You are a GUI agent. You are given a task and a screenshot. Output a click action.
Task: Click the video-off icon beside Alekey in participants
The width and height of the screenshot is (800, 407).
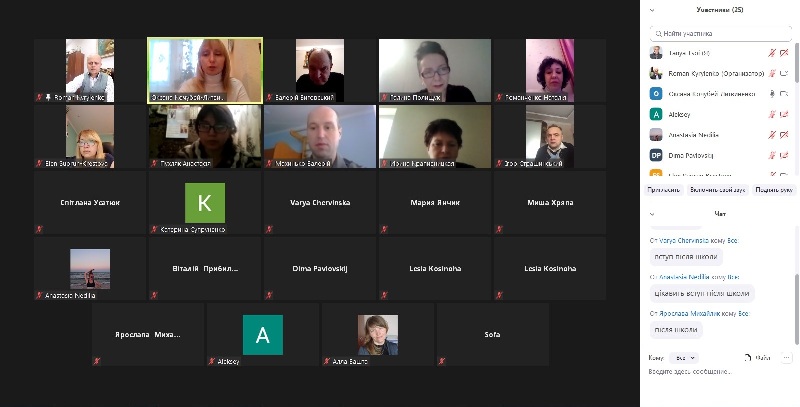[x=784, y=115]
